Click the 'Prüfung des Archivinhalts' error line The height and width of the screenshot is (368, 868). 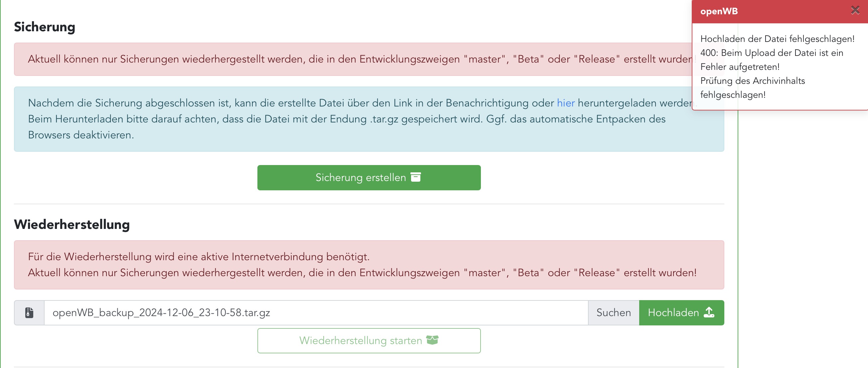752,81
